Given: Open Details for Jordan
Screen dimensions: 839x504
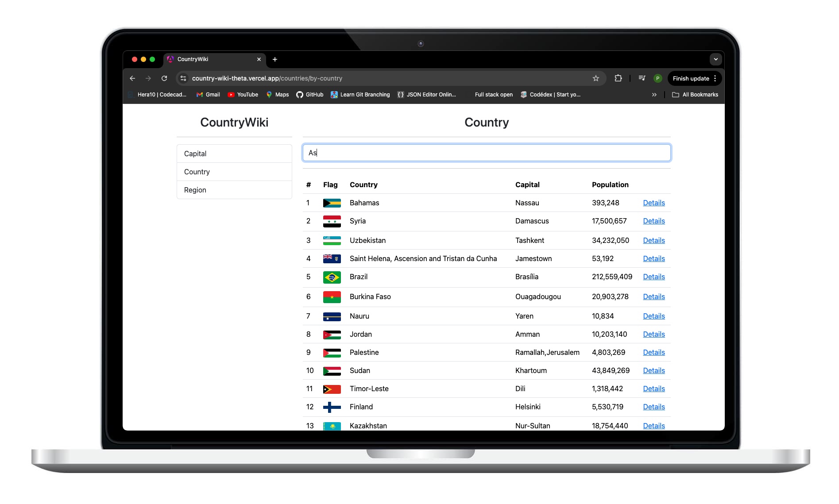Looking at the screenshot, I should coord(654,334).
